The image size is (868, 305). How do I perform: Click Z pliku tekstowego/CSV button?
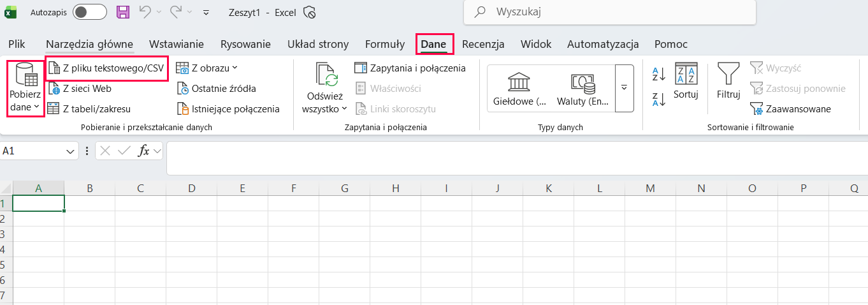(x=107, y=68)
